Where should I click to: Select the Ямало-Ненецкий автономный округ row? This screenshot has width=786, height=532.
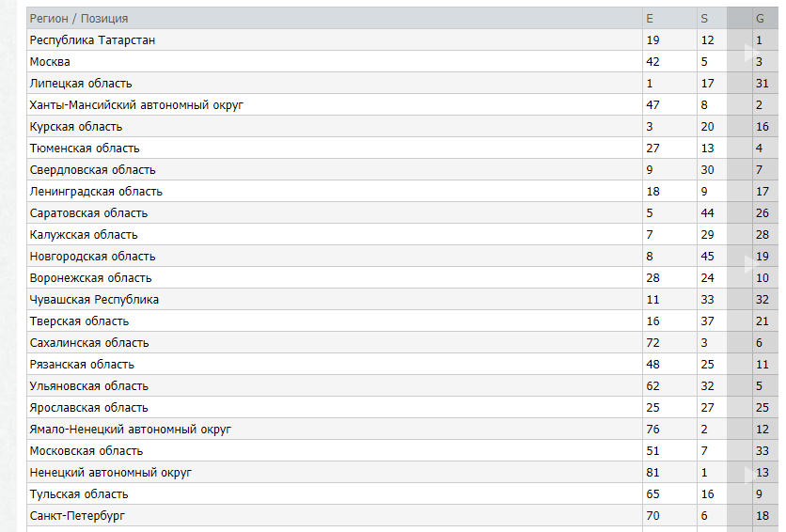(x=130, y=430)
